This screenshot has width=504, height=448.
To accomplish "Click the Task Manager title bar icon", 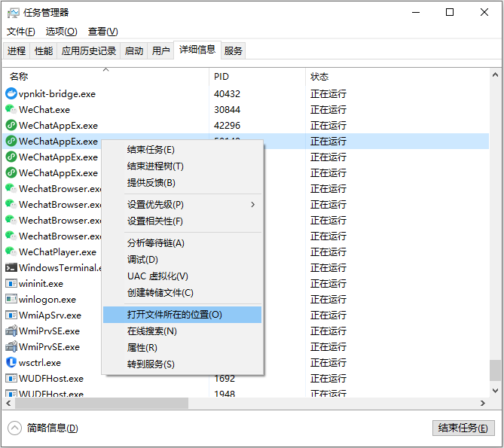I will (13, 13).
